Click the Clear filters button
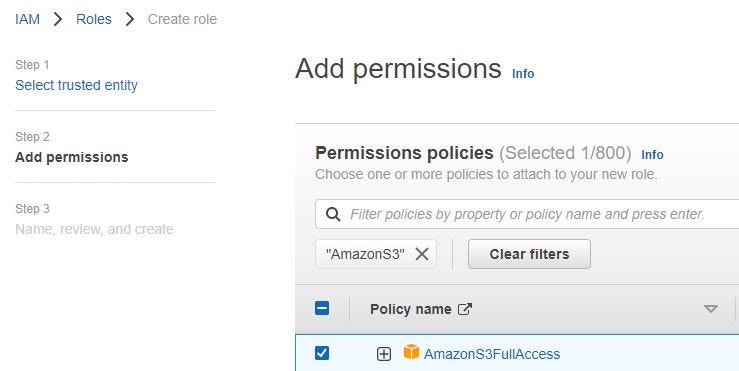Screen dimensions: 739x371 (x=529, y=254)
